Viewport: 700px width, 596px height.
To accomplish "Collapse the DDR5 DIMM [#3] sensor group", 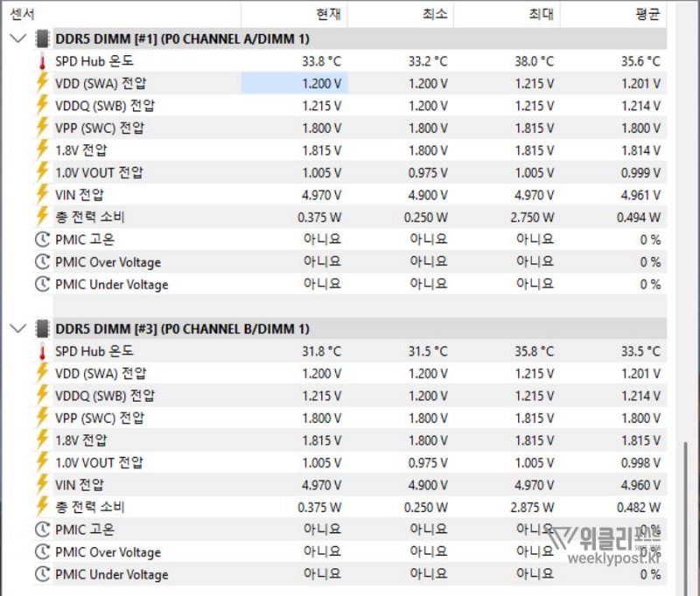I will (x=17, y=328).
